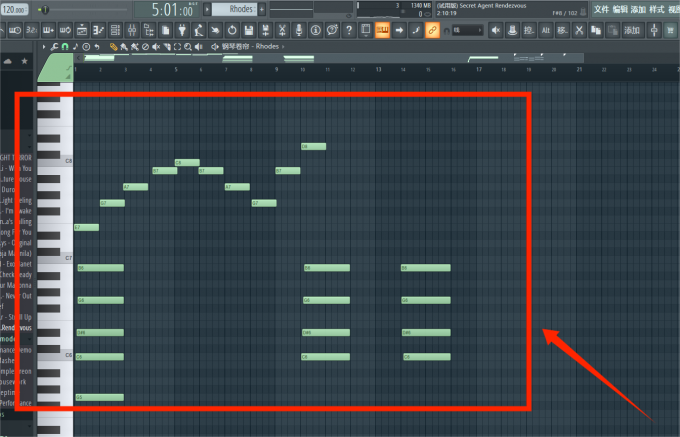Select the pencil draw tool
The image size is (680, 437).
tap(113, 46)
